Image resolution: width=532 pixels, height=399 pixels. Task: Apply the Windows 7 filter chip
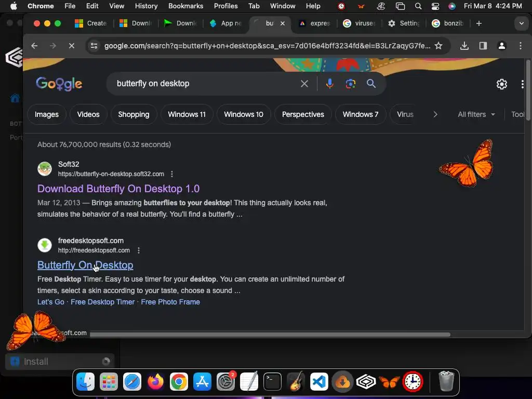361,114
